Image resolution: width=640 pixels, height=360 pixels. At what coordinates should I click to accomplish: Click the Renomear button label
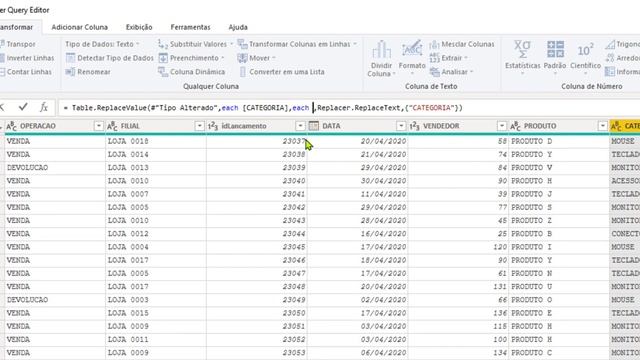click(x=94, y=72)
